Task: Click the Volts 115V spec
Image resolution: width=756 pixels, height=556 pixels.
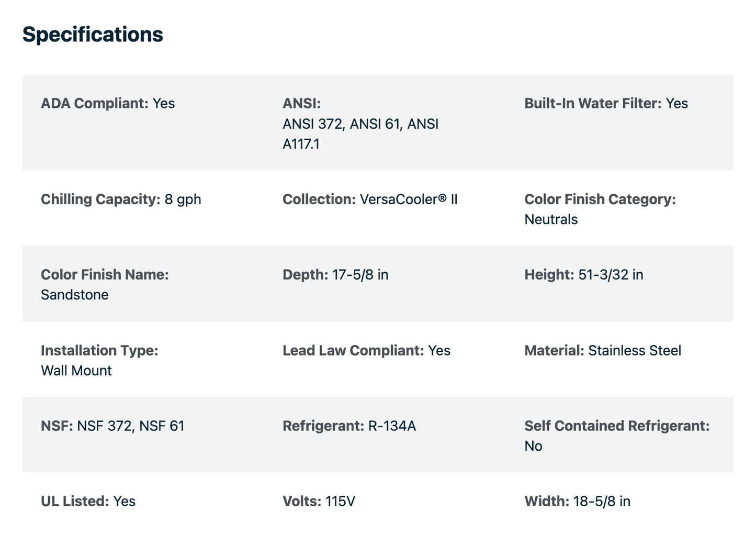Action: [319, 501]
